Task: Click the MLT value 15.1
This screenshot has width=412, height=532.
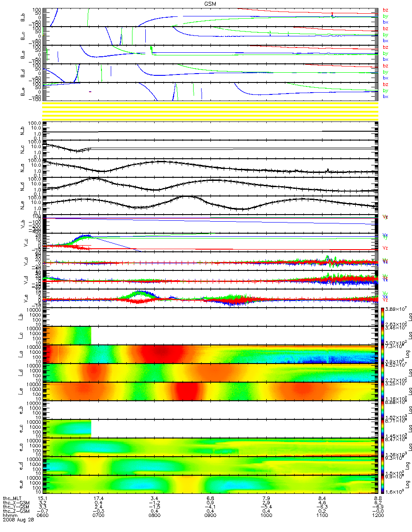Action: (43, 498)
